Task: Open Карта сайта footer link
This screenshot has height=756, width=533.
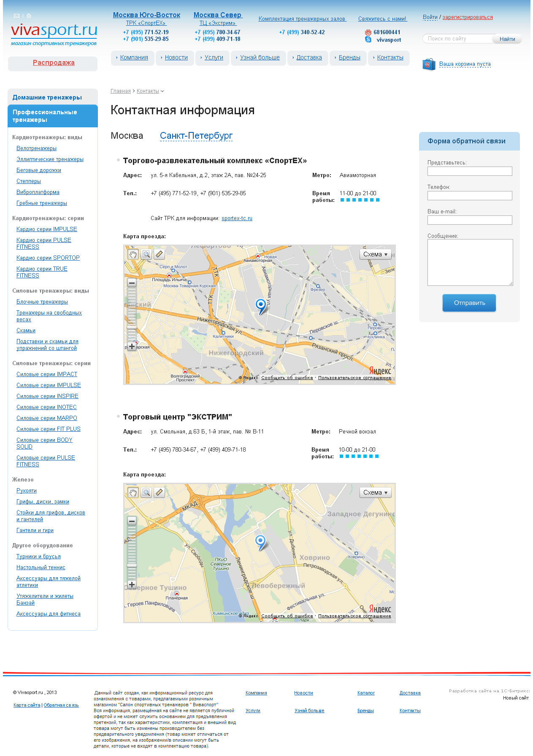Action: coord(27,705)
